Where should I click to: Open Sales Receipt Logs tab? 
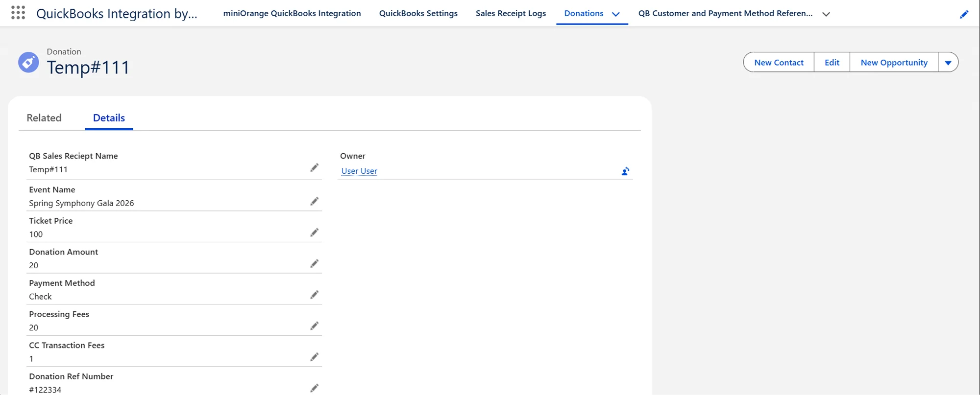[511, 13]
